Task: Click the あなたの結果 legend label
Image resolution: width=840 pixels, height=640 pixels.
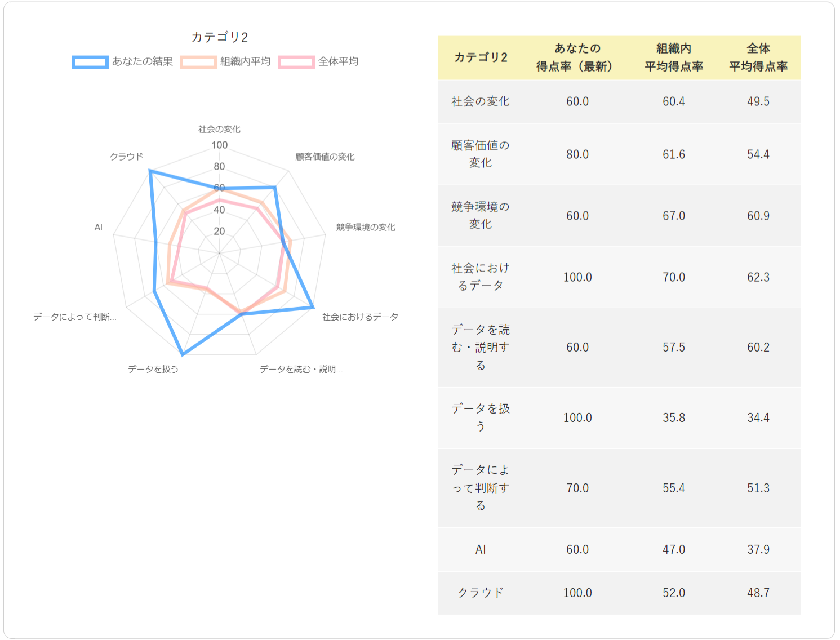Action: tap(143, 61)
